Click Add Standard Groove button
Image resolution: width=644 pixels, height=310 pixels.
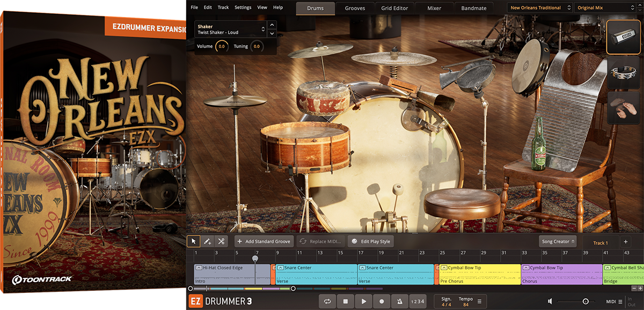point(264,241)
